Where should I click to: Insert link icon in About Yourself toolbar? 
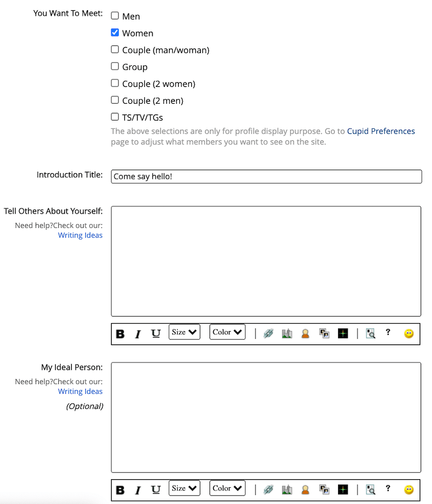(x=268, y=334)
